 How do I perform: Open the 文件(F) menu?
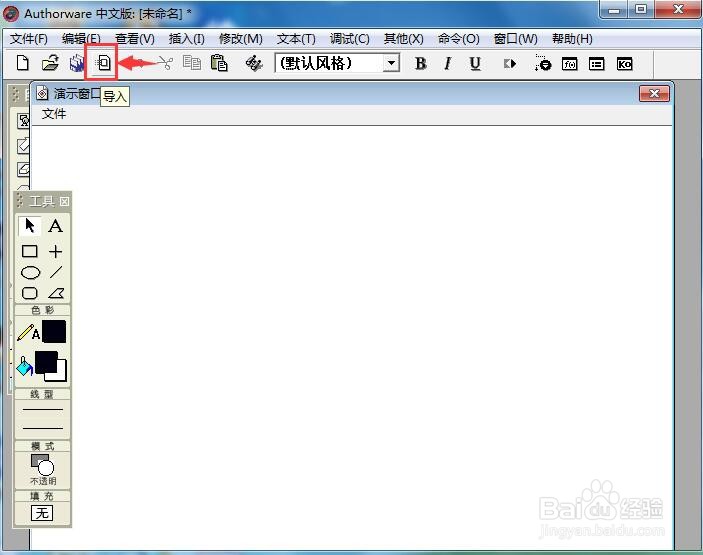coord(29,39)
